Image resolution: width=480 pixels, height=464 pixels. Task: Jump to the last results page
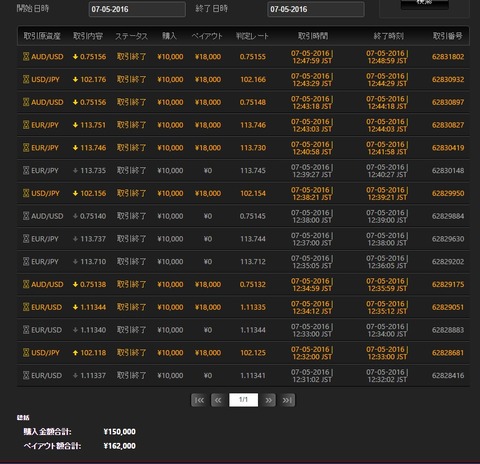(x=287, y=400)
